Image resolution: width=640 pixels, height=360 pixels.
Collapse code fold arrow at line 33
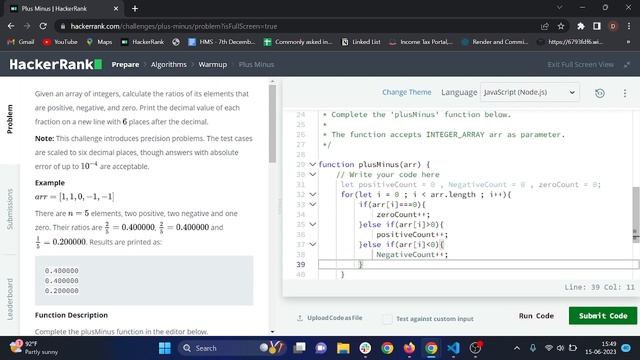click(313, 204)
